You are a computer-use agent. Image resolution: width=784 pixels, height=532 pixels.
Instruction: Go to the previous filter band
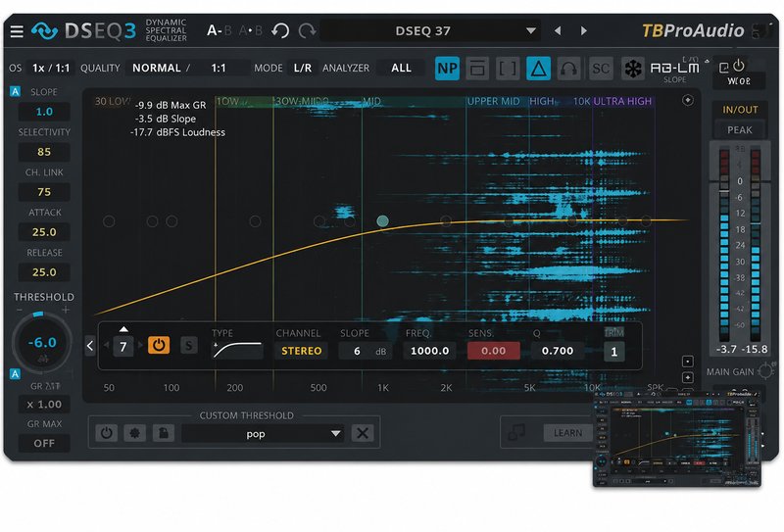click(106, 345)
